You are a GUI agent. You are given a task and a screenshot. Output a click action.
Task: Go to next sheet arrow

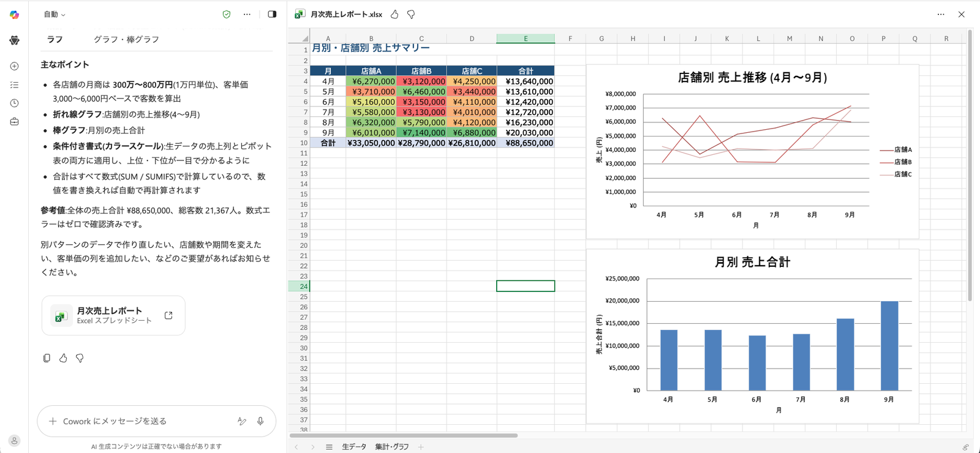click(x=312, y=447)
